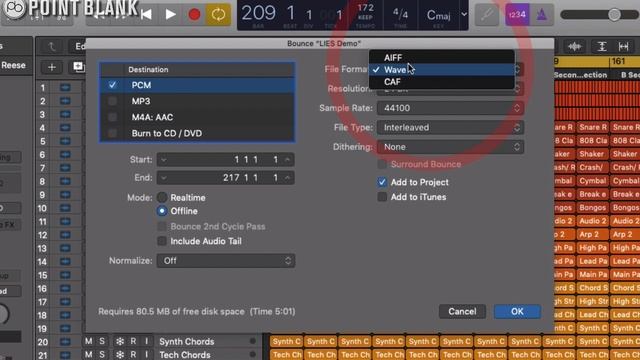Record-enable the Synth Chords track

click(133, 341)
